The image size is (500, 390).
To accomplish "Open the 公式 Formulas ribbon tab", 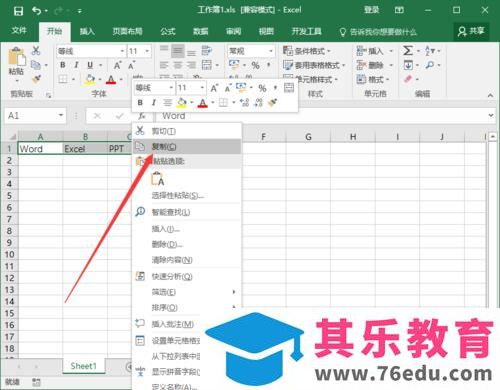I will (168, 32).
